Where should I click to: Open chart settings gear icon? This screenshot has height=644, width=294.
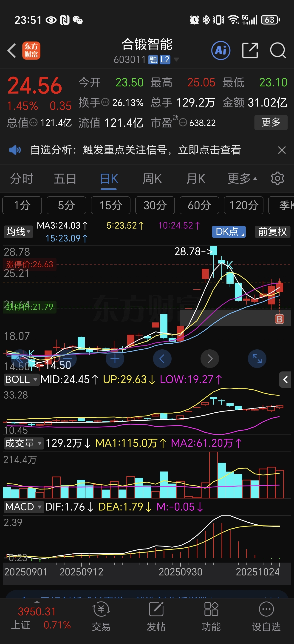click(277, 179)
